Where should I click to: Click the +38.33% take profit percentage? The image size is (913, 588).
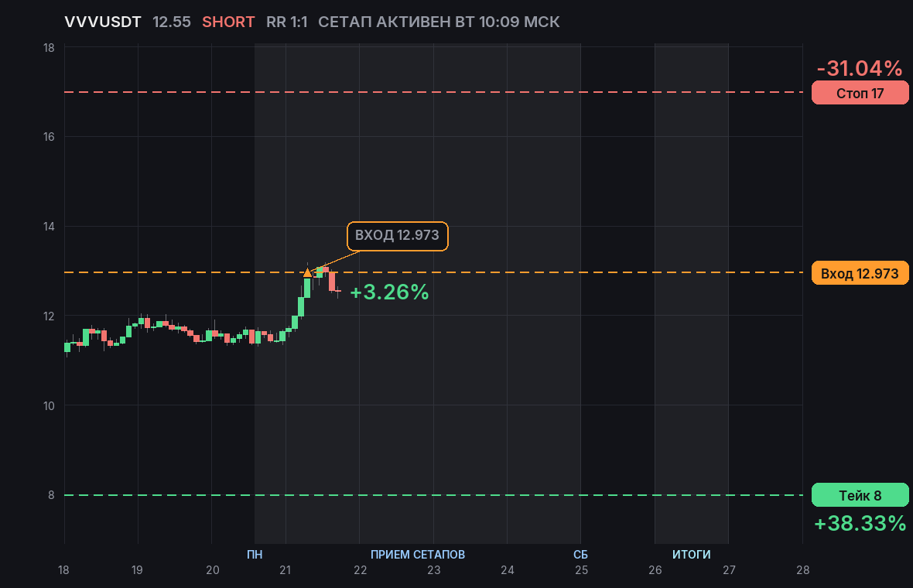[860, 523]
